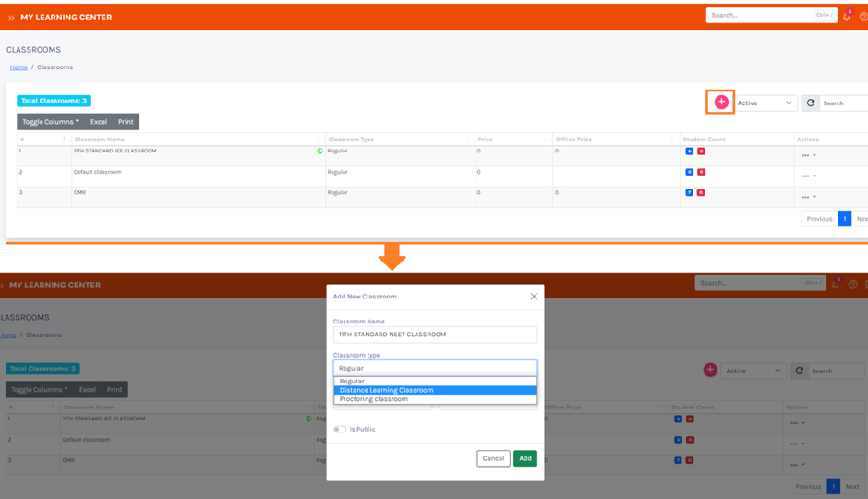Click the green Add button
The height and width of the screenshot is (499, 868).
pyautogui.click(x=524, y=458)
